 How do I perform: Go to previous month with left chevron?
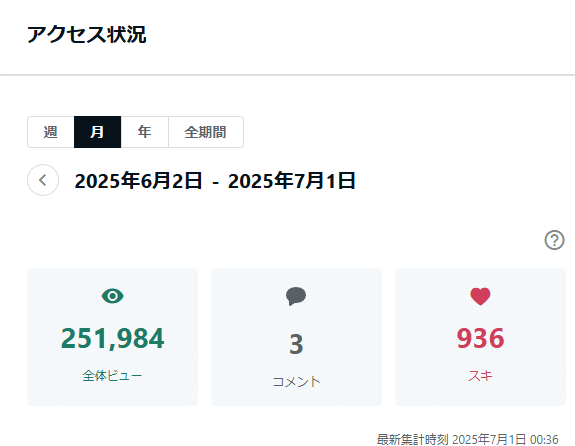(43, 180)
